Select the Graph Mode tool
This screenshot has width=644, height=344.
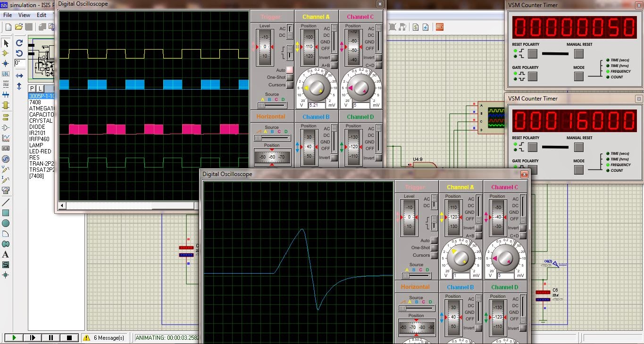(6, 138)
